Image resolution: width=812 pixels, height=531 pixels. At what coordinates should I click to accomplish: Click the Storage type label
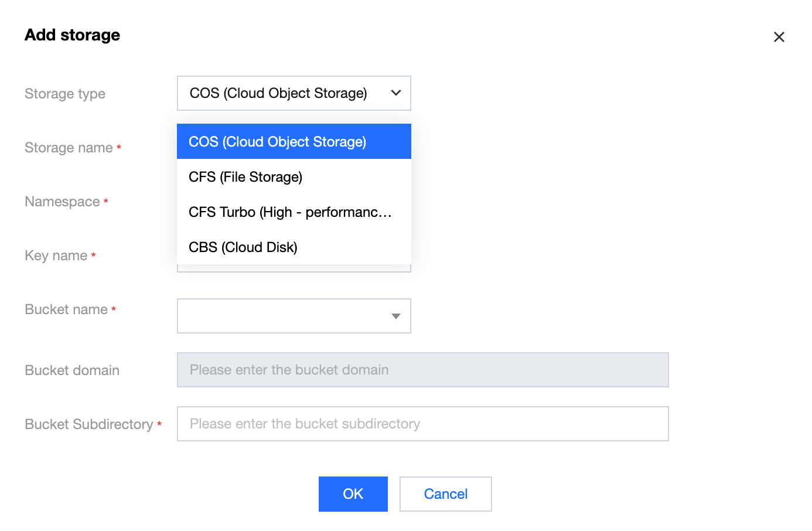[x=65, y=94]
